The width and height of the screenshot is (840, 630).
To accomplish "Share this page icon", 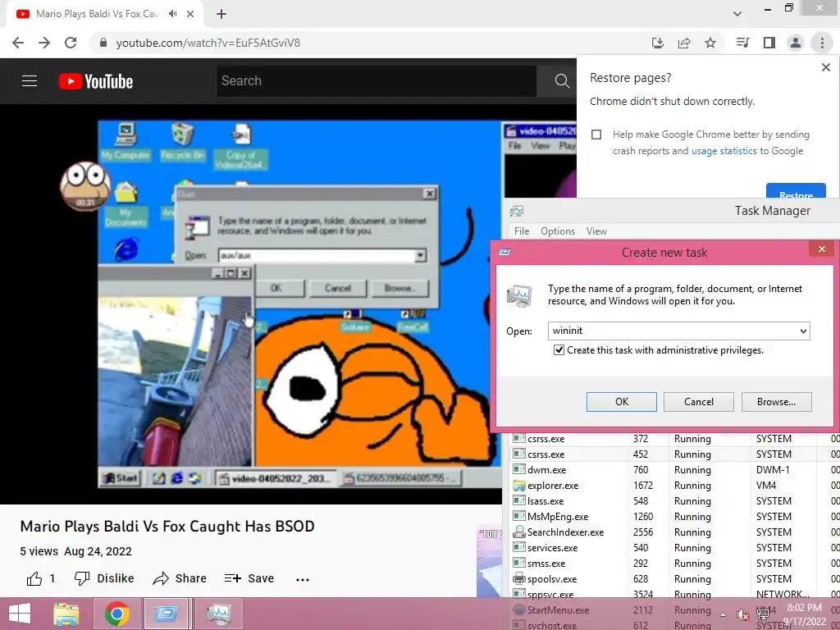I will [x=684, y=43].
